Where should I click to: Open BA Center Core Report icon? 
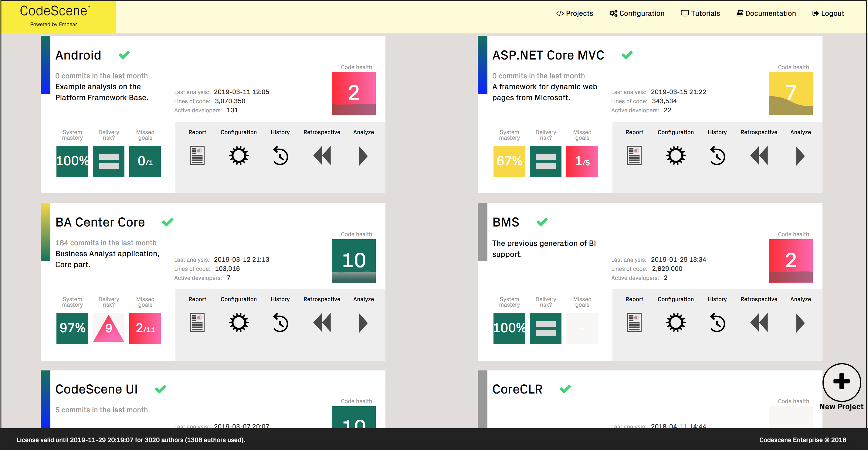pos(197,322)
